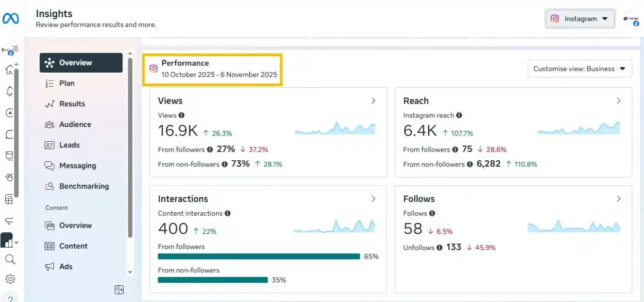The height and width of the screenshot is (302, 644).
Task: Select Audience in the sidebar menu
Action: (x=75, y=125)
